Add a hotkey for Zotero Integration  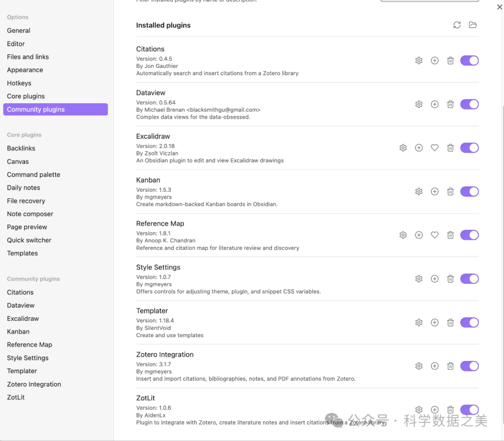pos(434,366)
